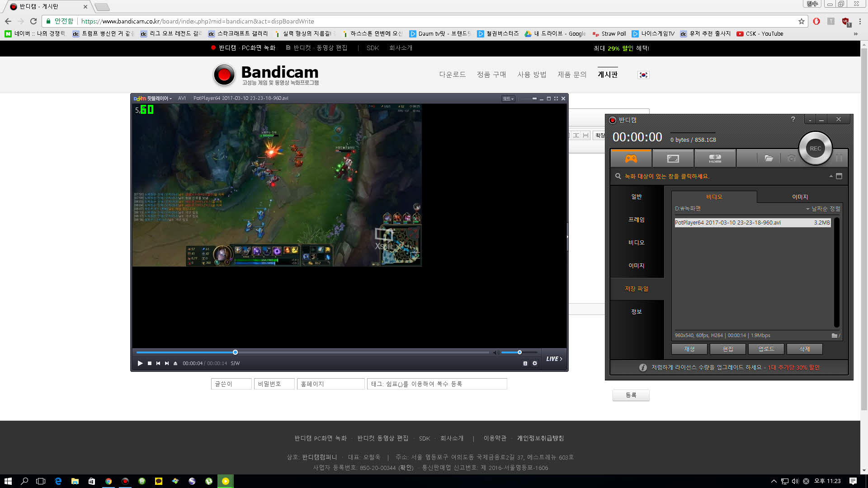Open Bandicam help question mark
Viewport: 868px width, 488px height.
pos(793,119)
